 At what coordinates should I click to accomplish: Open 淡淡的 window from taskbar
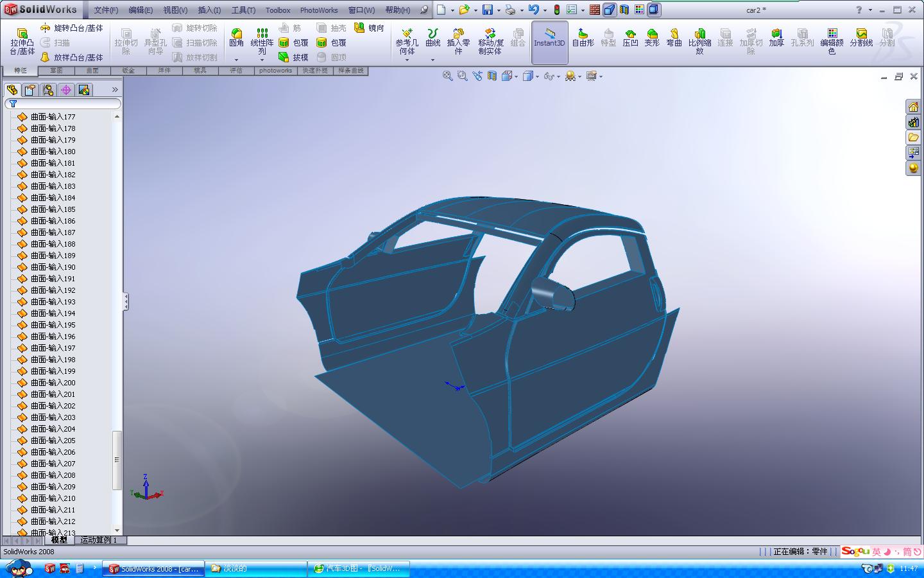pos(256,568)
